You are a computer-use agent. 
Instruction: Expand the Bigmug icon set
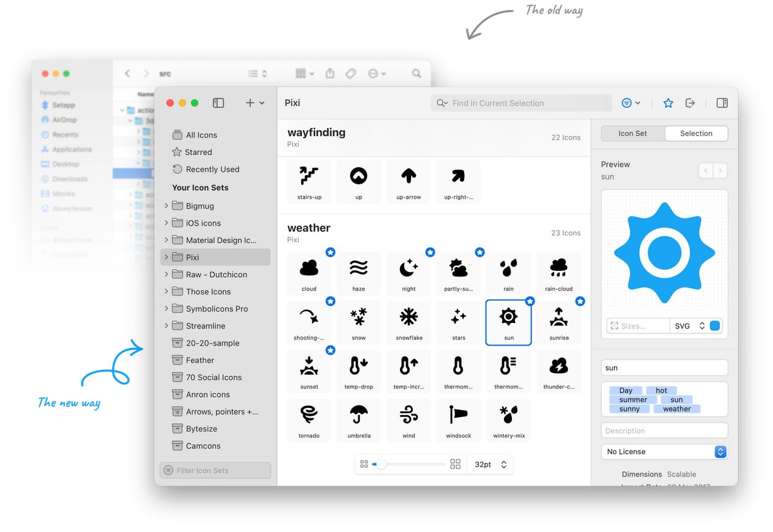click(166, 205)
